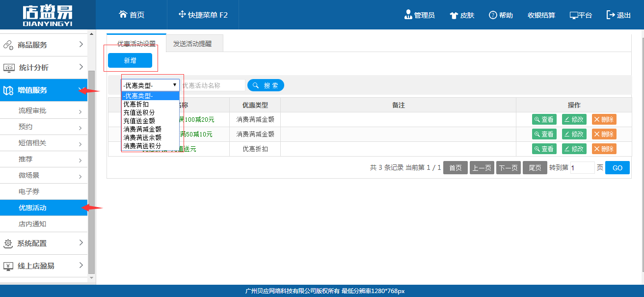Collapse 增值服务 sidebar menu
This screenshot has width=644, height=297.
[44, 90]
